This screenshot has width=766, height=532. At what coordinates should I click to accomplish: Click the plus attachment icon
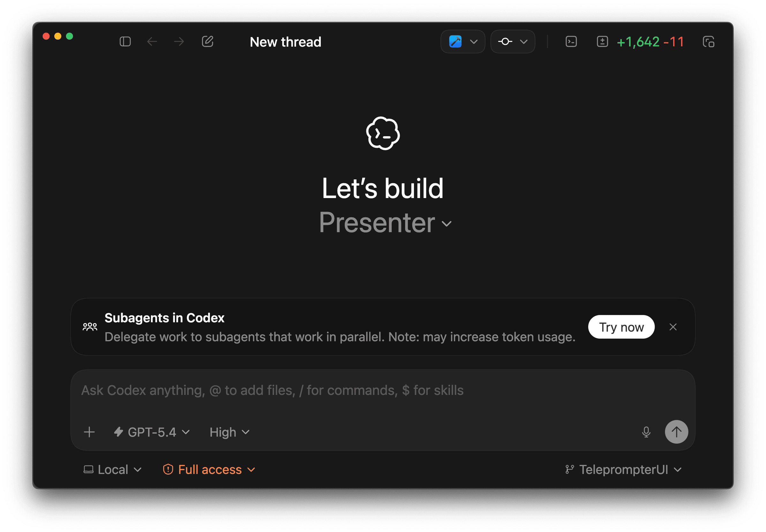pos(89,432)
